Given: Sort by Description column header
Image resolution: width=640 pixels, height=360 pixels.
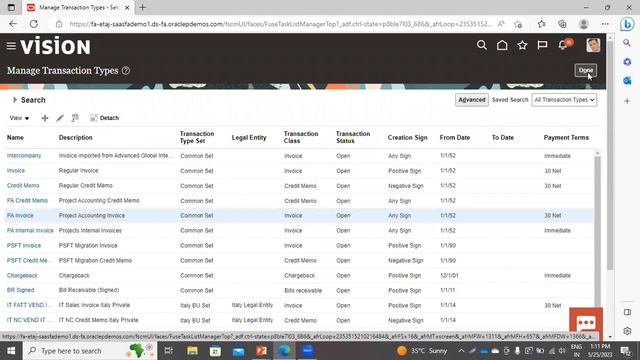Looking at the screenshot, I should point(76,138).
